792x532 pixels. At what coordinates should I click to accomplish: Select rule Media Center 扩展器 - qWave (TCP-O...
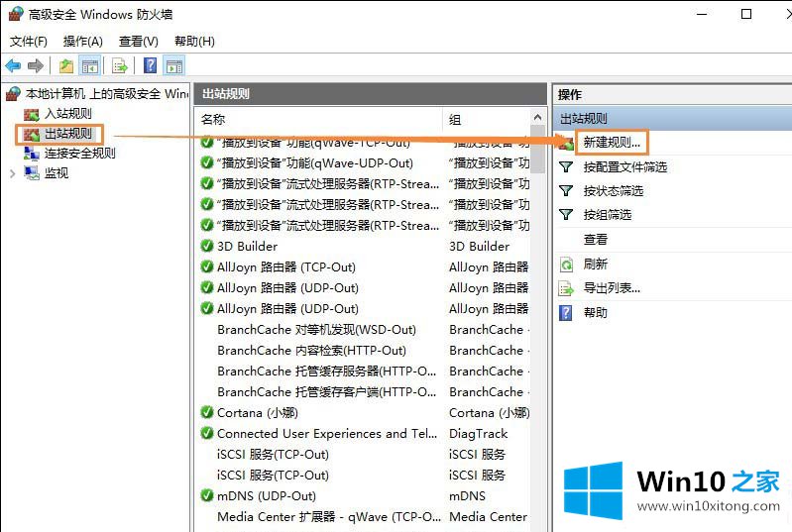[x=329, y=517]
